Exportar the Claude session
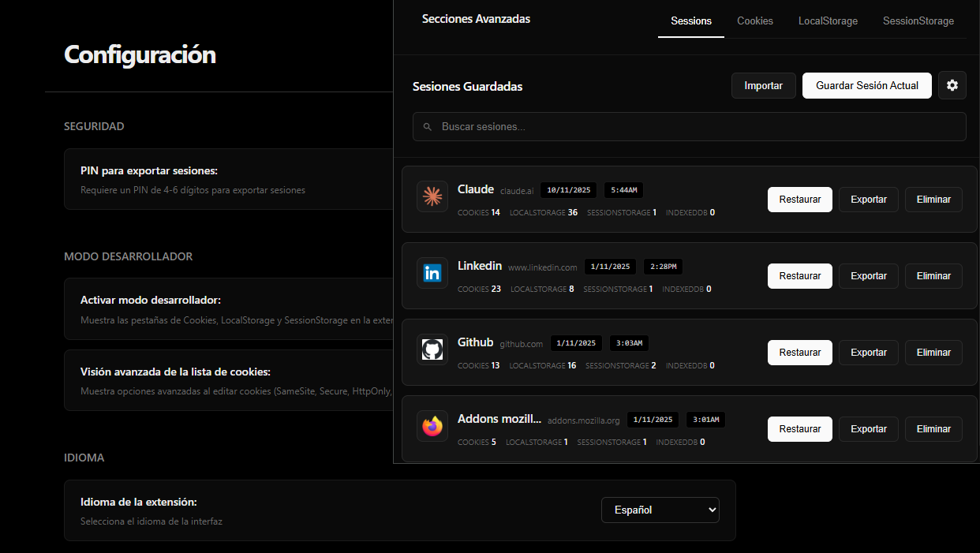980x553 pixels. [868, 199]
